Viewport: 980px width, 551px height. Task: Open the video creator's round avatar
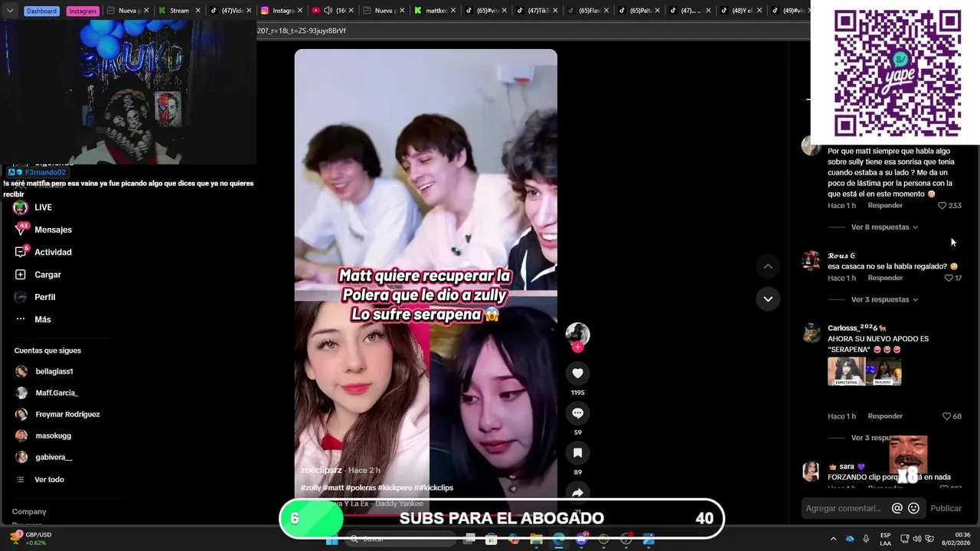(x=577, y=334)
